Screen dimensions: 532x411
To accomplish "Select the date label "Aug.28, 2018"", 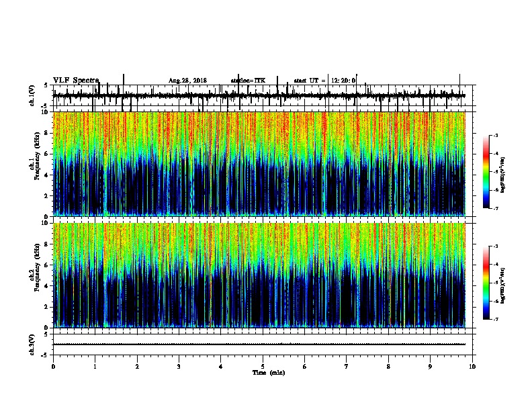I will pyautogui.click(x=187, y=81).
